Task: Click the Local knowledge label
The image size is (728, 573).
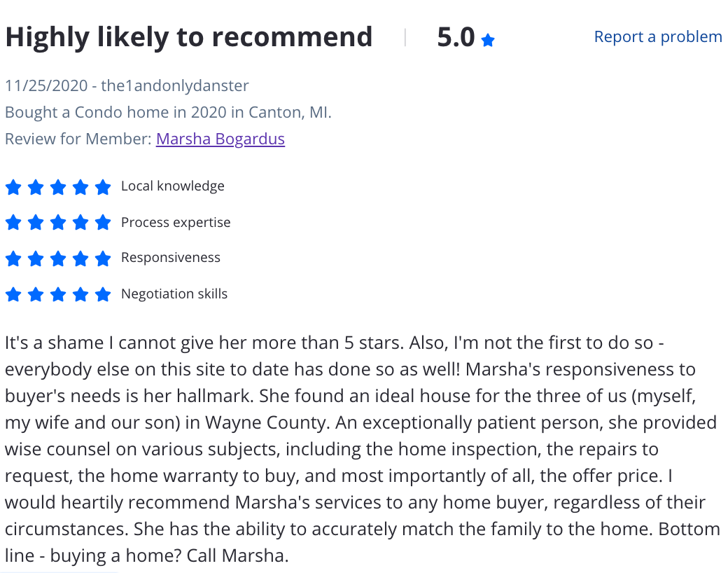Action: (173, 186)
